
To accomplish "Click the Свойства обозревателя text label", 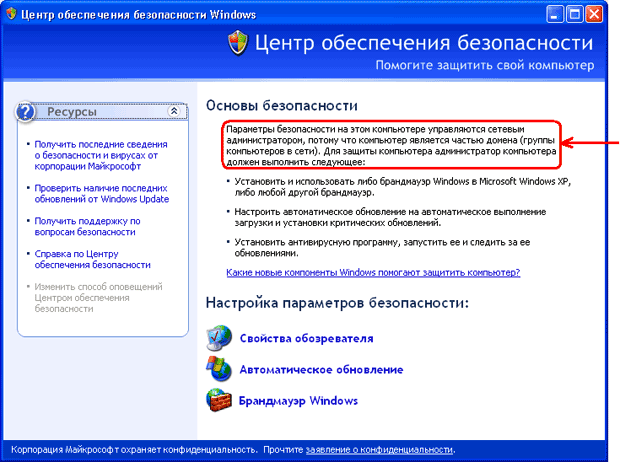I will (x=306, y=338).
